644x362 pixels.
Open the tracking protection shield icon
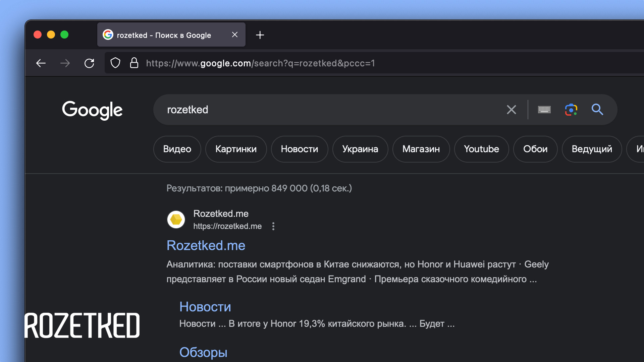pos(115,63)
